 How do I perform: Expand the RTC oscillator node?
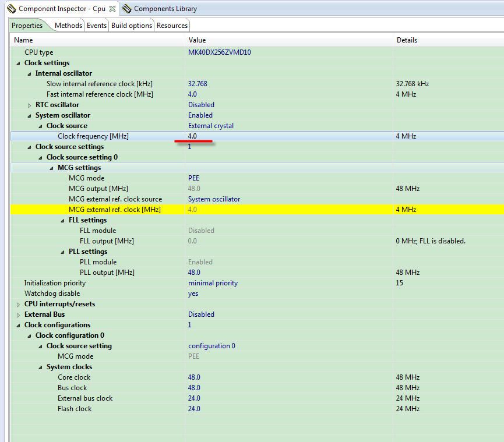[29, 104]
